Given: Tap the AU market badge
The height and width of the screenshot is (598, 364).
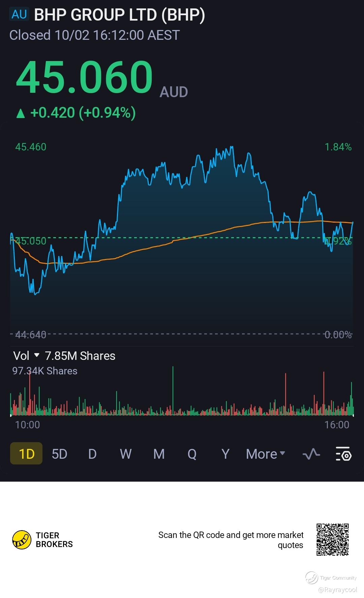Looking at the screenshot, I should [x=19, y=15].
